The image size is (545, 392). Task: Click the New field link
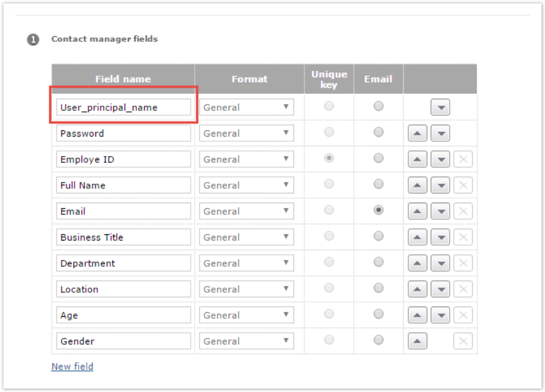[x=72, y=367]
